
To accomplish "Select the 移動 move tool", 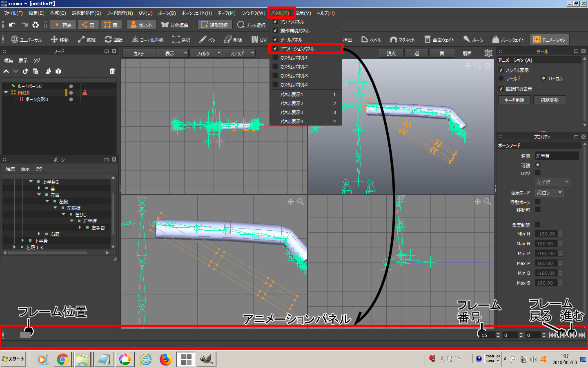I will click(60, 40).
